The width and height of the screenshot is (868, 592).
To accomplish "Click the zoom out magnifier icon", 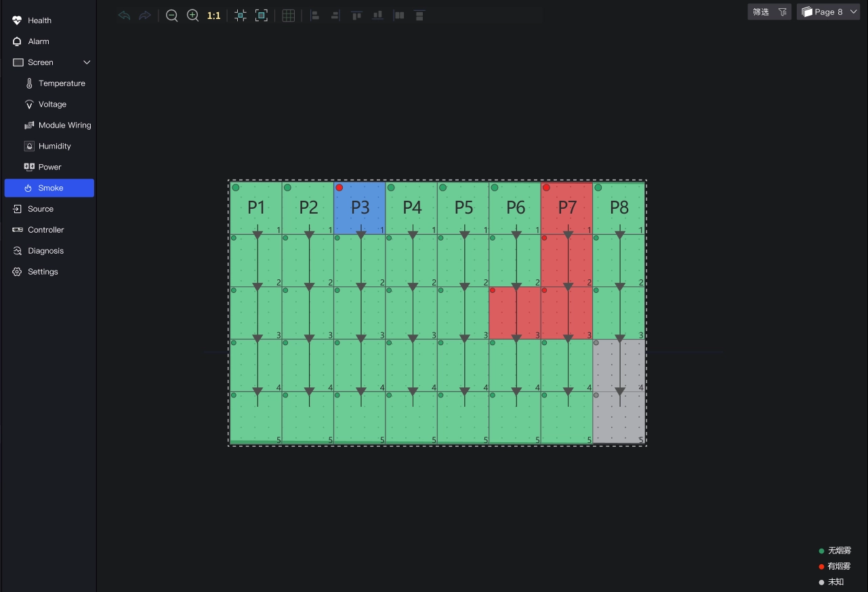I will click(172, 16).
